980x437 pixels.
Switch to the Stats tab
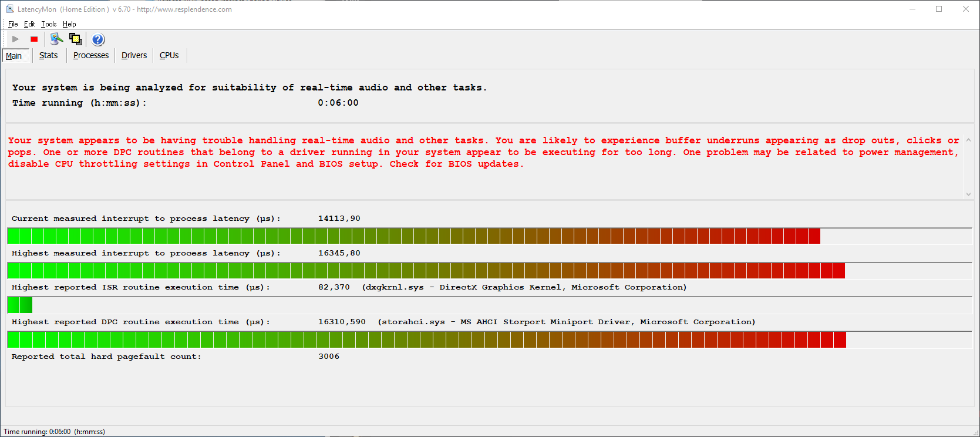(49, 55)
